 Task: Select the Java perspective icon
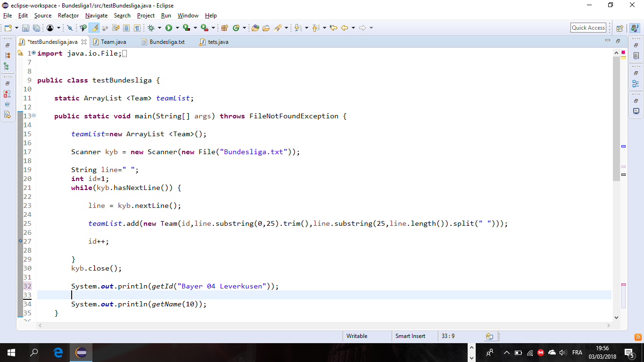click(x=635, y=28)
